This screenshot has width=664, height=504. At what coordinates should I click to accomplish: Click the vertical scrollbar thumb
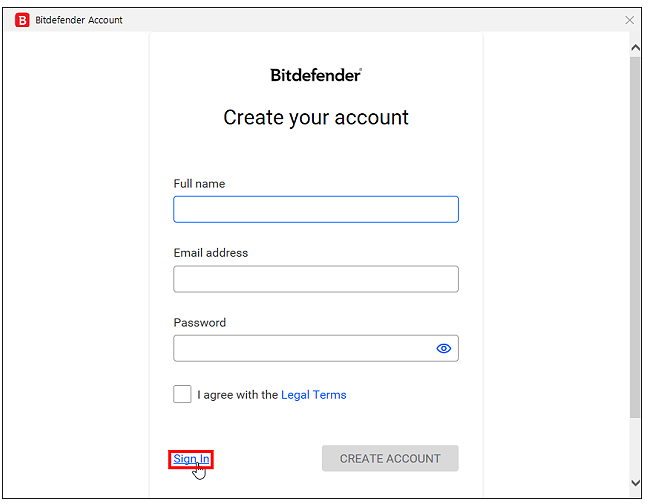[635, 237]
